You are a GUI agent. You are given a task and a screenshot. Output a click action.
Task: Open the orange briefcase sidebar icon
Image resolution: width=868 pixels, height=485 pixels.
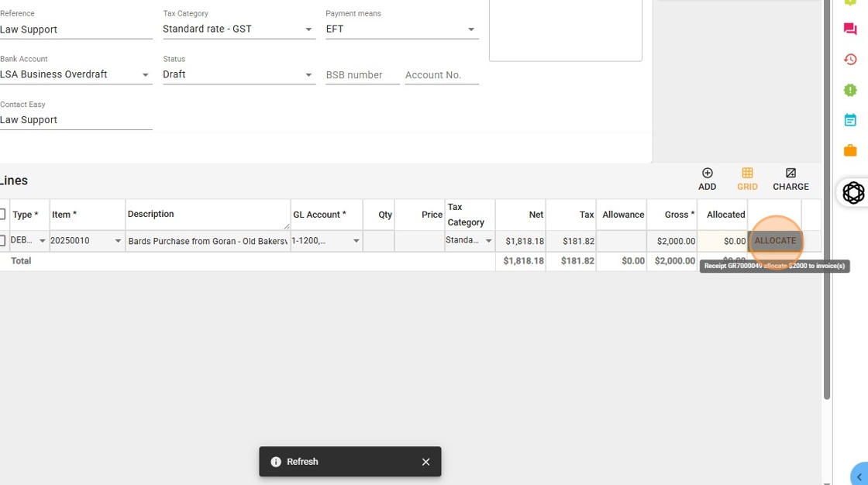click(x=849, y=150)
